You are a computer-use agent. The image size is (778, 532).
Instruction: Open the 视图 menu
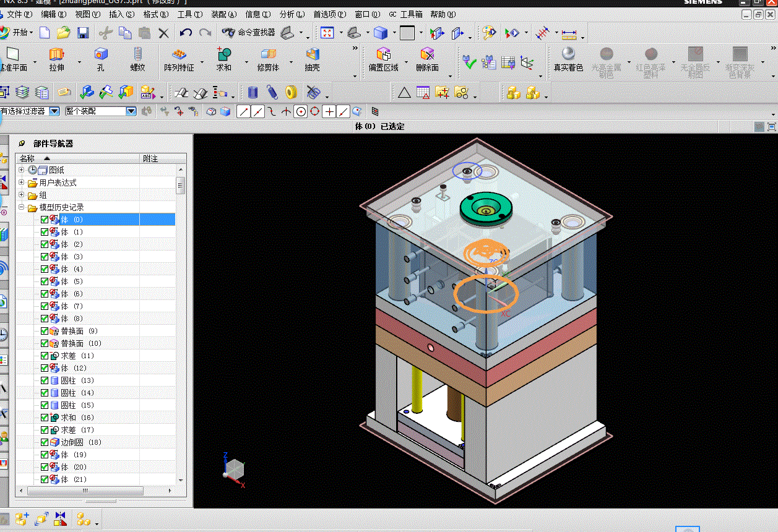[x=87, y=14]
